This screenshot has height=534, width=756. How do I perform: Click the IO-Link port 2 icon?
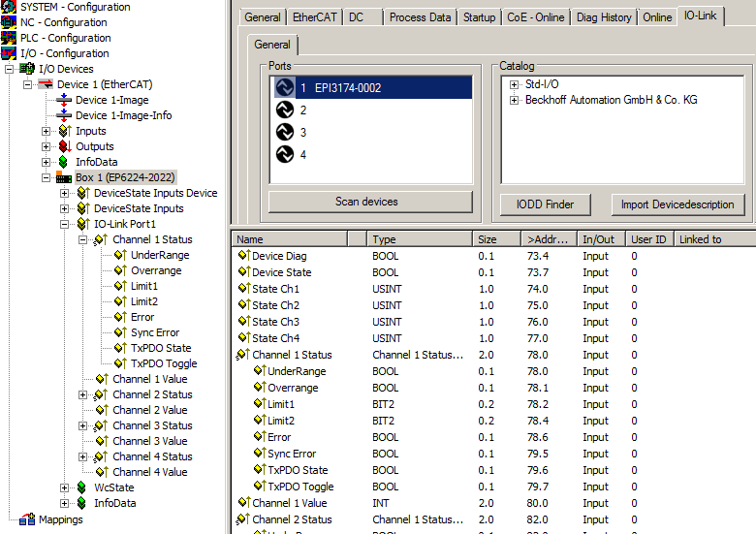click(x=285, y=110)
